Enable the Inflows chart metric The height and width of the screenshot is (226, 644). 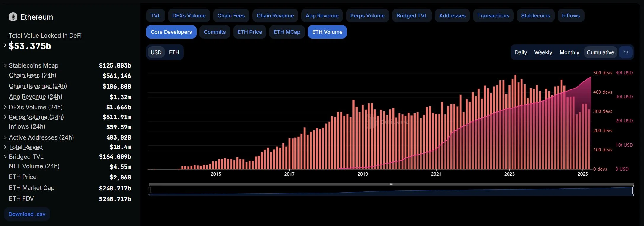[x=571, y=15]
